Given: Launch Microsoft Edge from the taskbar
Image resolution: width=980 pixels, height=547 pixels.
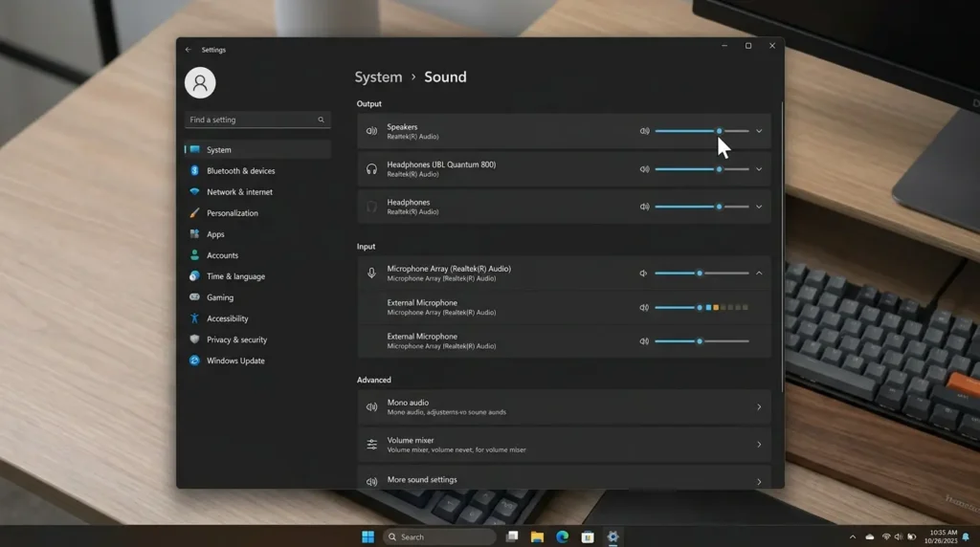Looking at the screenshot, I should tap(563, 537).
